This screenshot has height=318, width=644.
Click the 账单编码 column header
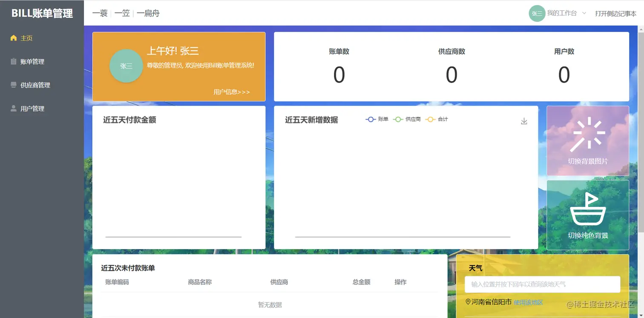tap(117, 282)
